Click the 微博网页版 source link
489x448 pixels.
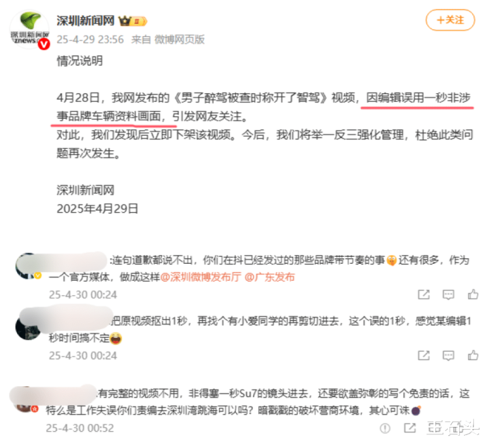pyautogui.click(x=180, y=39)
